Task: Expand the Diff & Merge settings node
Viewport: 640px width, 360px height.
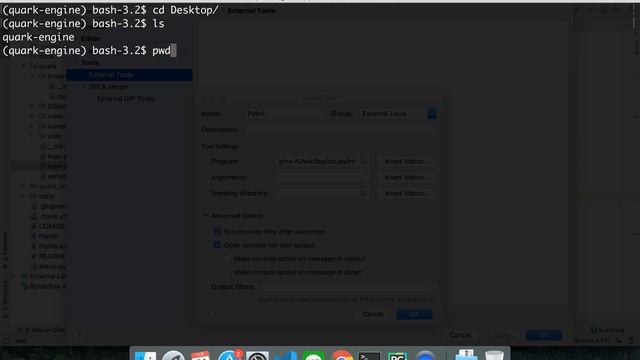Action: point(84,87)
